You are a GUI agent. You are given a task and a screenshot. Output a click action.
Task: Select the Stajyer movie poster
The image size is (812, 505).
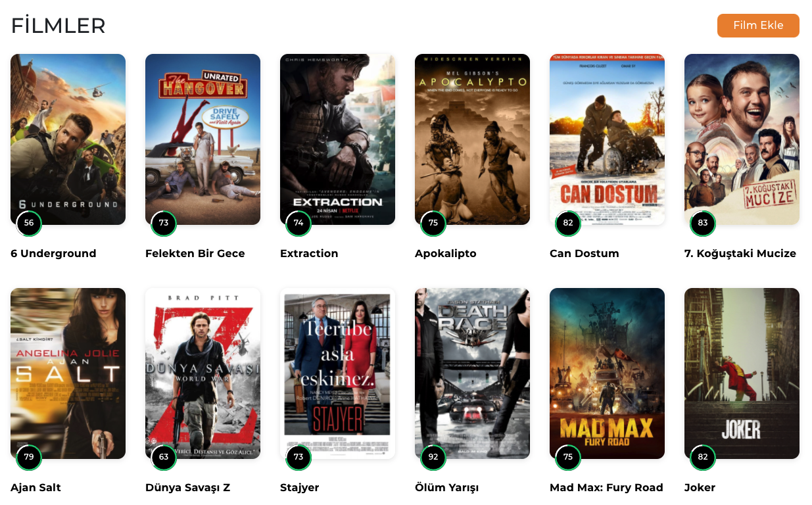[337, 373]
